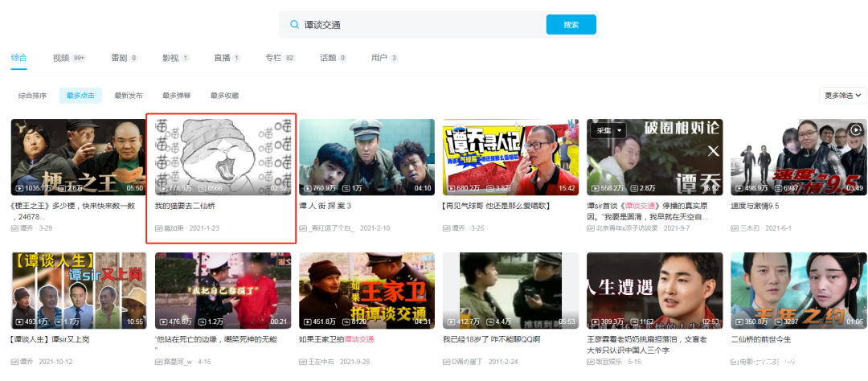Click UP badge icon beside 雞加乘
Screen dimensions: 868x381
[x=159, y=228]
